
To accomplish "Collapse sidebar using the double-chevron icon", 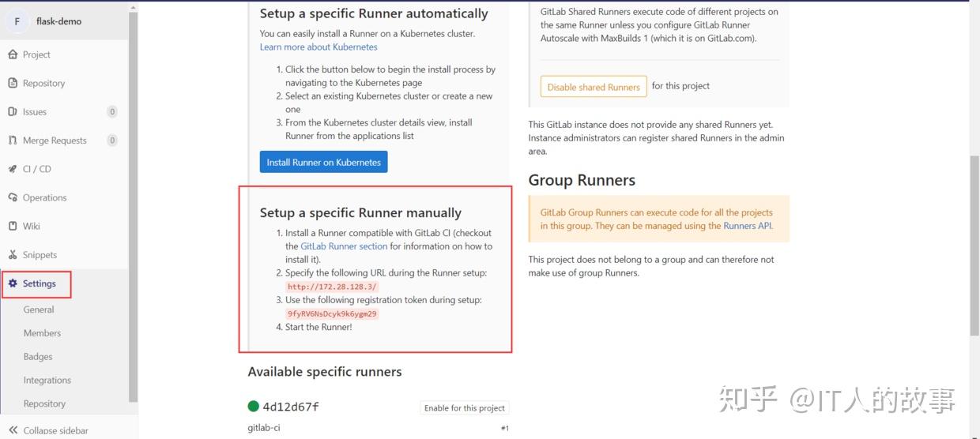I will tap(13, 430).
